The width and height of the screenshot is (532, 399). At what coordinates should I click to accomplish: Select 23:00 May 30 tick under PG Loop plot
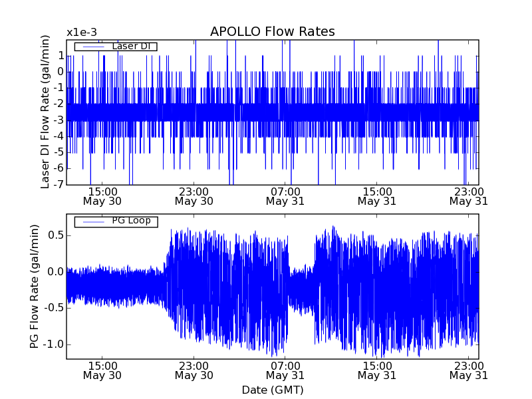click(x=194, y=370)
